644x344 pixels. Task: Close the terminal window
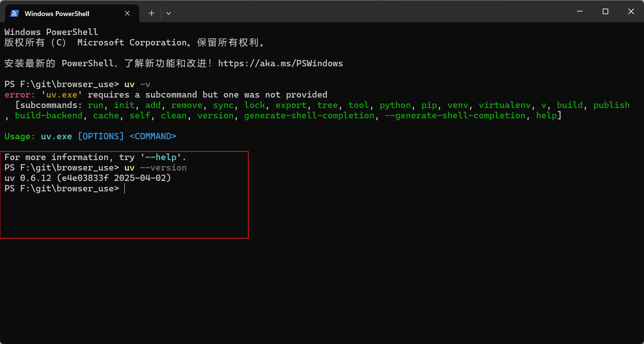click(631, 12)
